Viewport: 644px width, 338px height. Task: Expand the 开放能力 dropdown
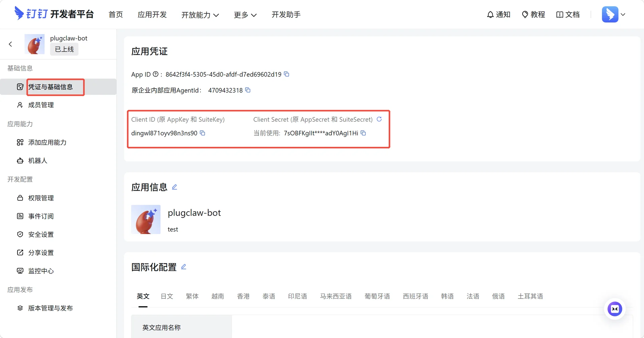point(200,15)
